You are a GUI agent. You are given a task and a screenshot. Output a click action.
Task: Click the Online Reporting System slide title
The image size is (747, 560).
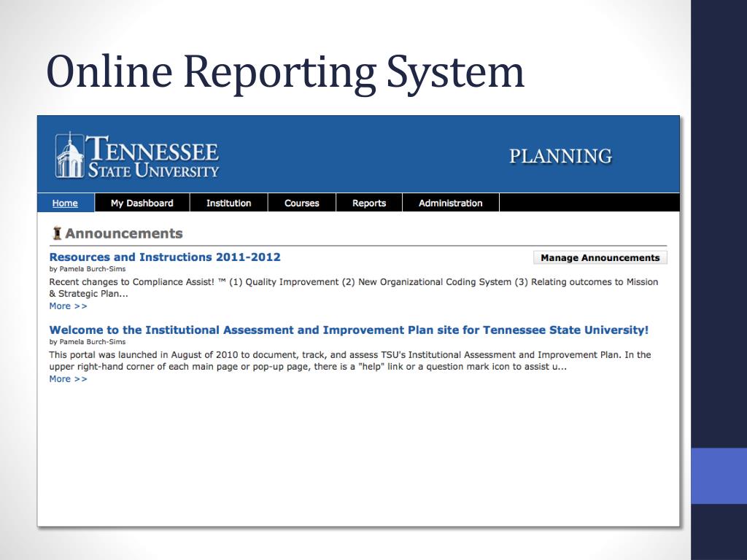[285, 72]
